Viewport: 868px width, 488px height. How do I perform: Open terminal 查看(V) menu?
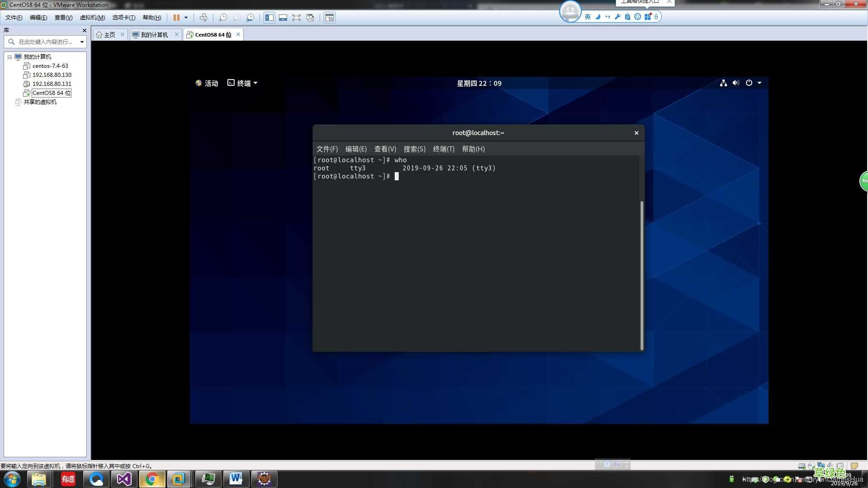click(385, 149)
